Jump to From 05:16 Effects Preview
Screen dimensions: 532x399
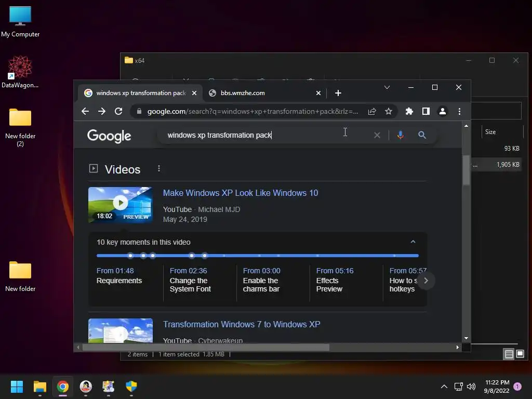[335, 280]
